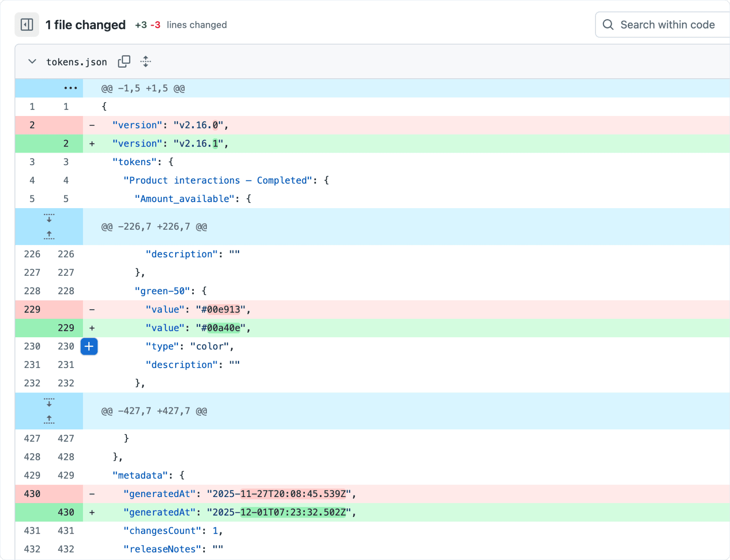Copy the tokens.json file path

pyautogui.click(x=124, y=62)
